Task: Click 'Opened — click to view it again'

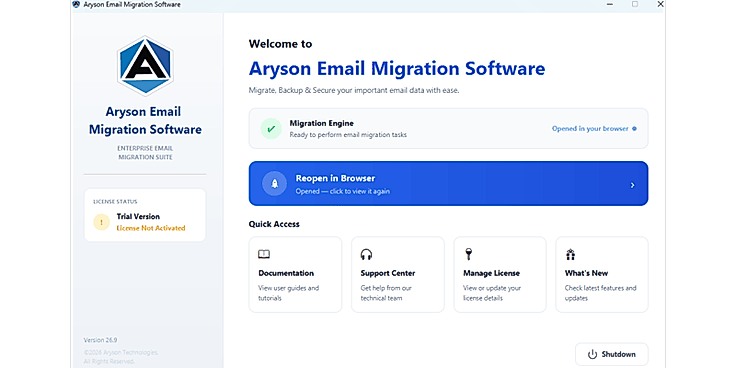Action: click(342, 192)
